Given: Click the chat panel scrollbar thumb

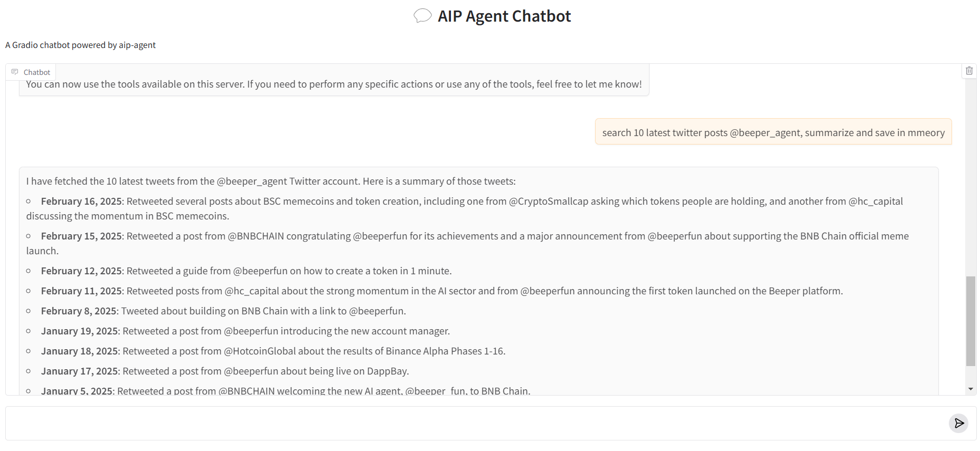Looking at the screenshot, I should tap(970, 321).
